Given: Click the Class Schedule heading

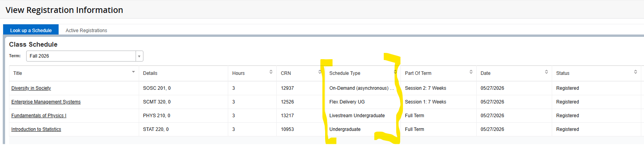Looking at the screenshot, I should [33, 45].
